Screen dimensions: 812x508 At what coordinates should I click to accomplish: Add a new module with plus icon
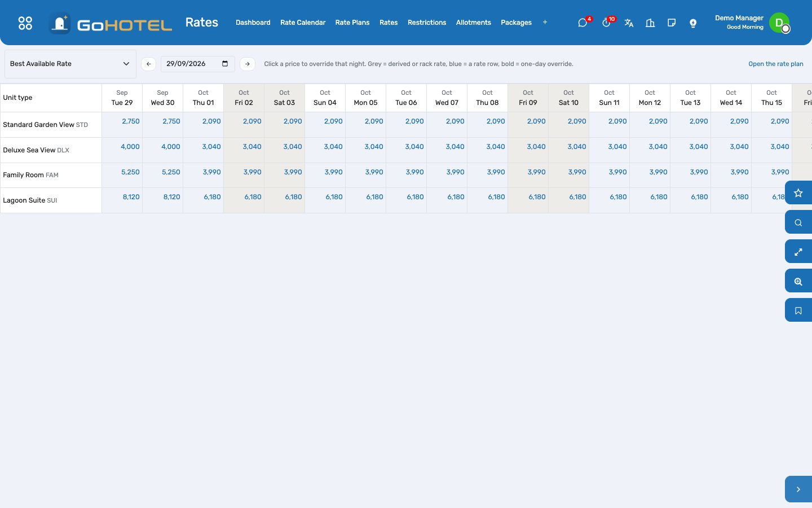coord(545,23)
